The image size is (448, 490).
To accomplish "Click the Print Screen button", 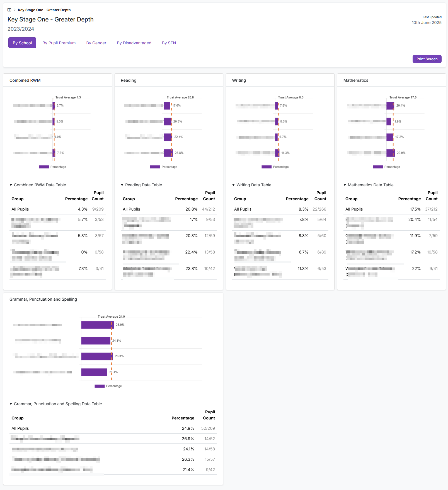I will [427, 59].
